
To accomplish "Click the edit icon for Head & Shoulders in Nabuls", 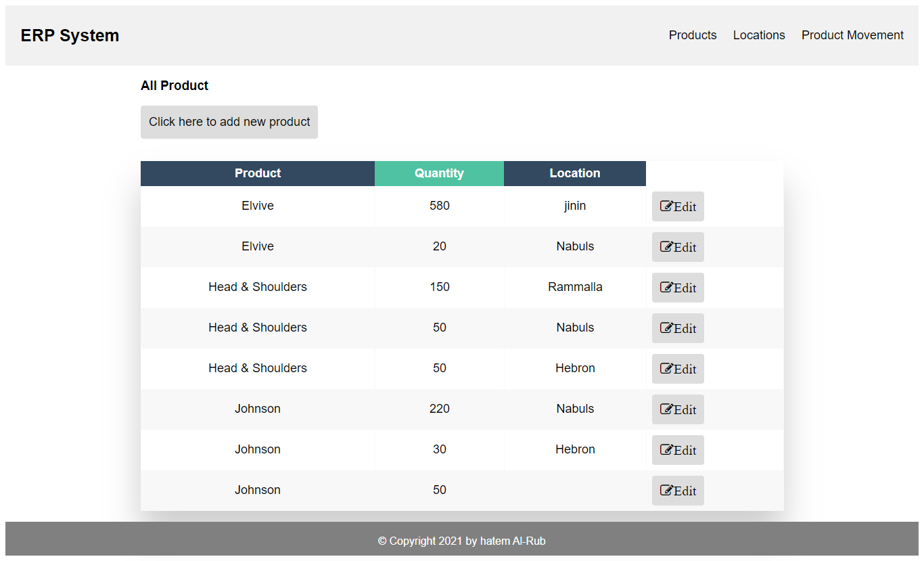I will coord(666,328).
